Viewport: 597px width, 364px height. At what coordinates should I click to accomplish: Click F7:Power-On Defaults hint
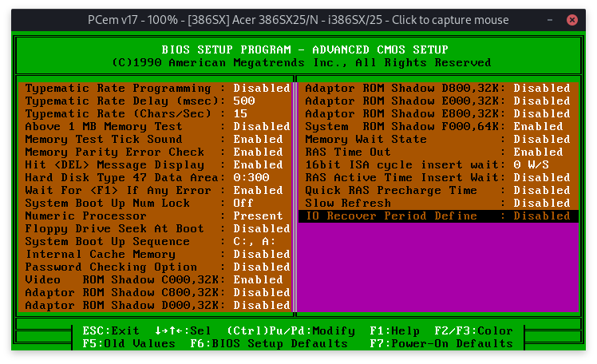tap(441, 344)
